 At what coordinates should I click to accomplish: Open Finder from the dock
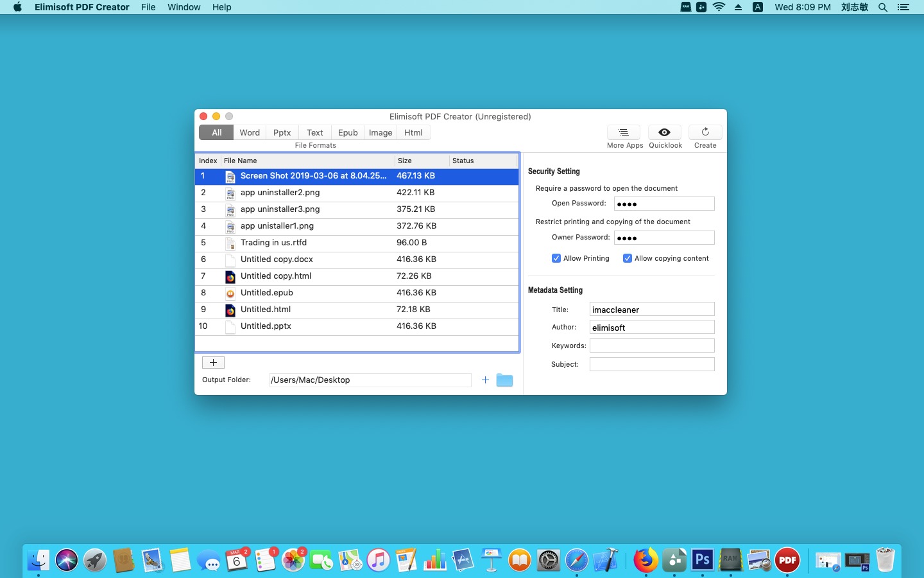[38, 560]
